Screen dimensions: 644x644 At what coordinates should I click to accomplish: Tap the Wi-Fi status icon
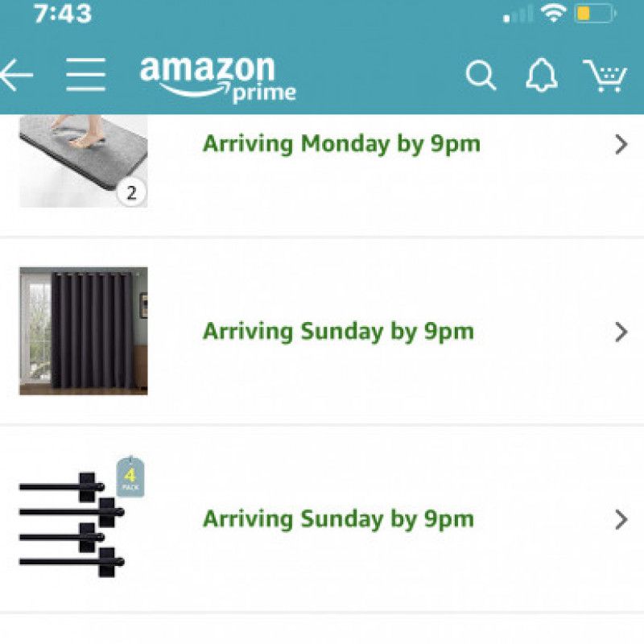click(x=553, y=14)
